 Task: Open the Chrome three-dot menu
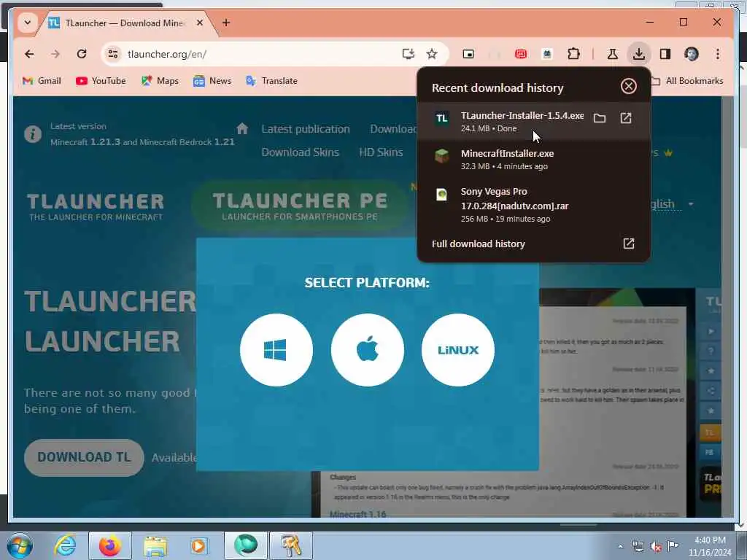[x=718, y=54]
